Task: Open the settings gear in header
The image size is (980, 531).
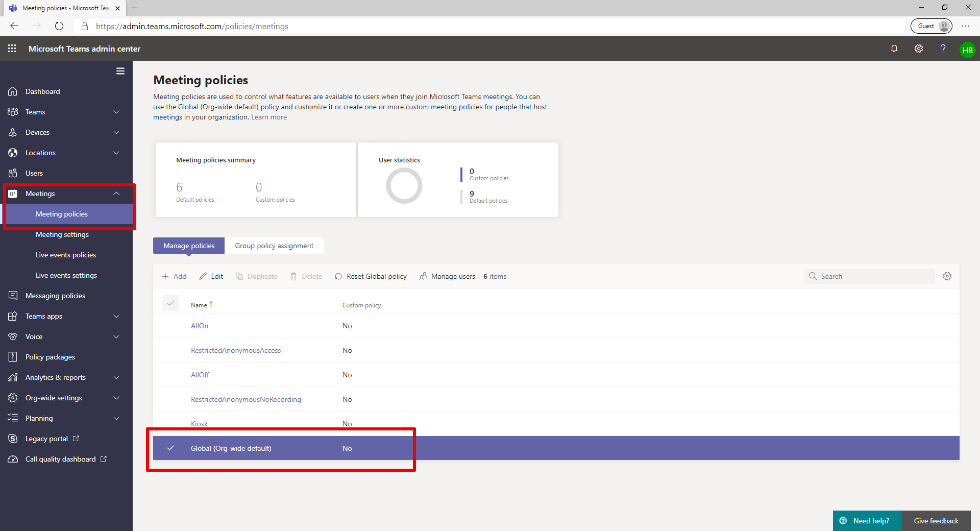Action: (919, 49)
